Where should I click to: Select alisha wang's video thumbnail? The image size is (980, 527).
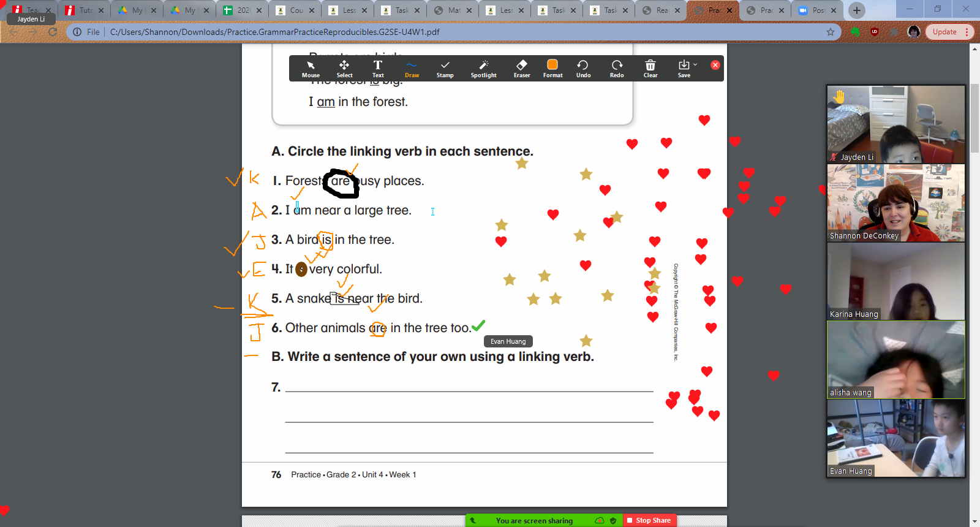(896, 360)
